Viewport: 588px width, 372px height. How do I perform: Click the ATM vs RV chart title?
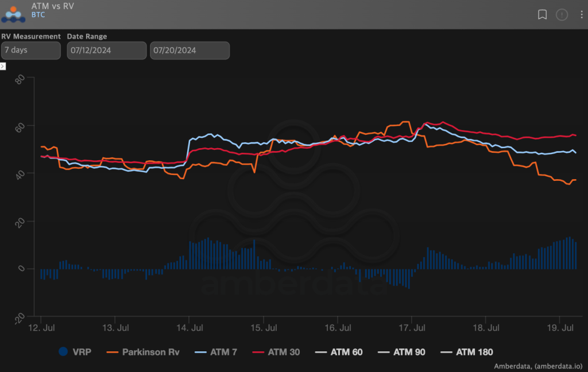point(52,6)
